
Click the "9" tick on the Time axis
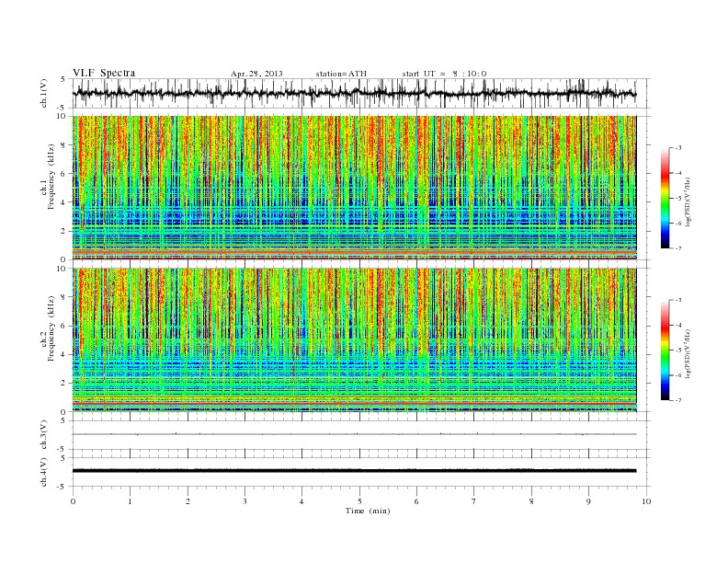point(588,501)
